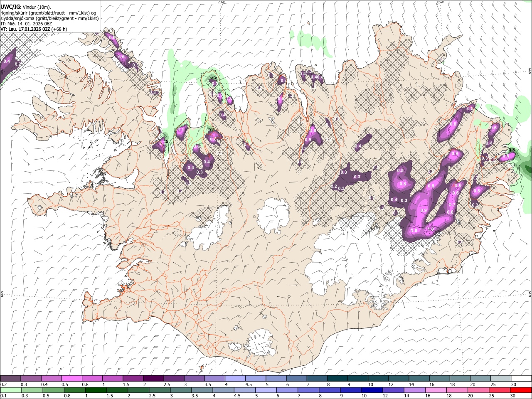Click the bright red 30 rain-scale swatch

pyautogui.click(x=521, y=390)
